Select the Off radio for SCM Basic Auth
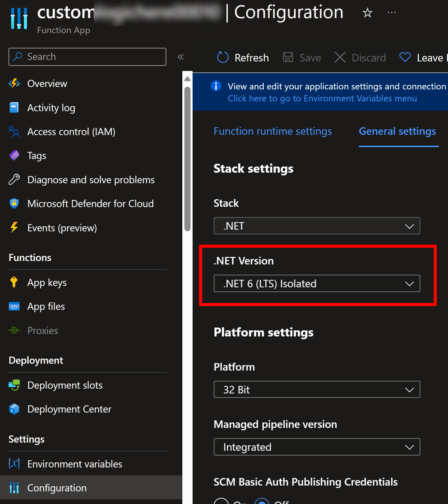448x504 pixels. (x=262, y=501)
